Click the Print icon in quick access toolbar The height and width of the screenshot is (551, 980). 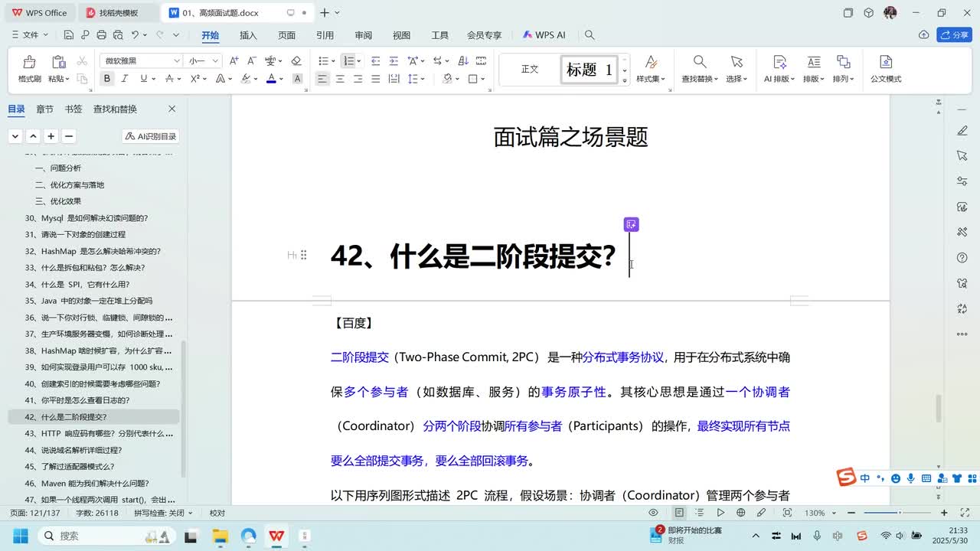coord(101,35)
